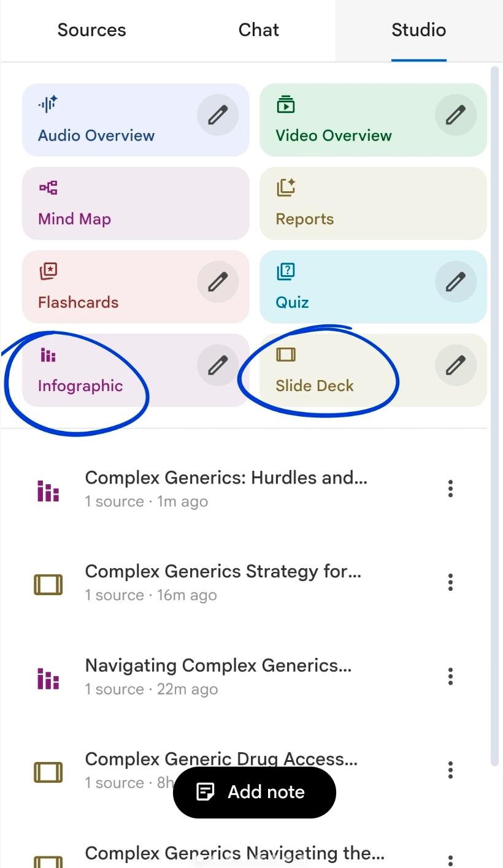Viewport: 503px width, 868px height.
Task: Switch to the Sources tab
Action: [x=91, y=30]
